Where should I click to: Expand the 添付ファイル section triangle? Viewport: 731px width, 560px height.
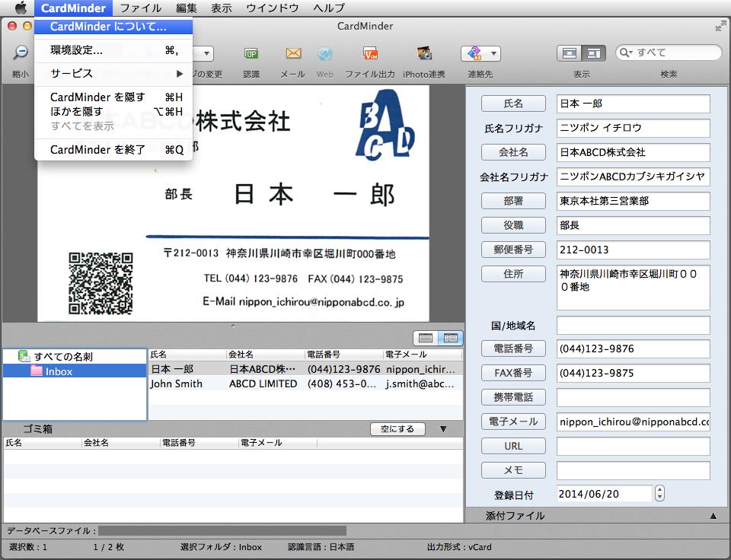713,516
